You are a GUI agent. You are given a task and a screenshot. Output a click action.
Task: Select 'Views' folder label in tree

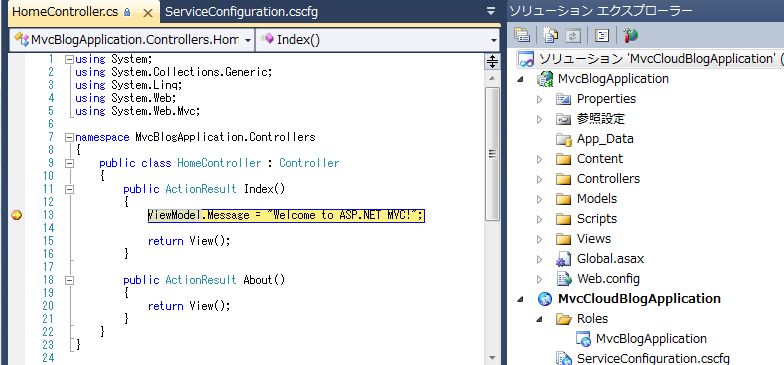tap(594, 238)
